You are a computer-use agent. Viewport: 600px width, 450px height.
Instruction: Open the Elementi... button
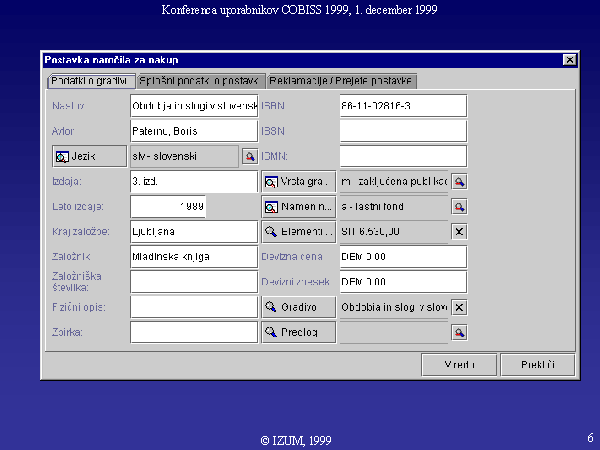298,232
